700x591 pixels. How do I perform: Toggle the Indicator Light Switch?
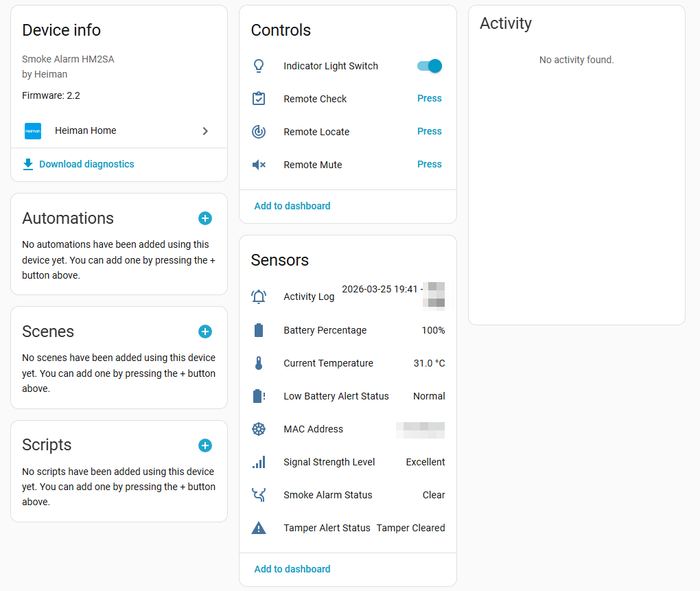pyautogui.click(x=430, y=66)
